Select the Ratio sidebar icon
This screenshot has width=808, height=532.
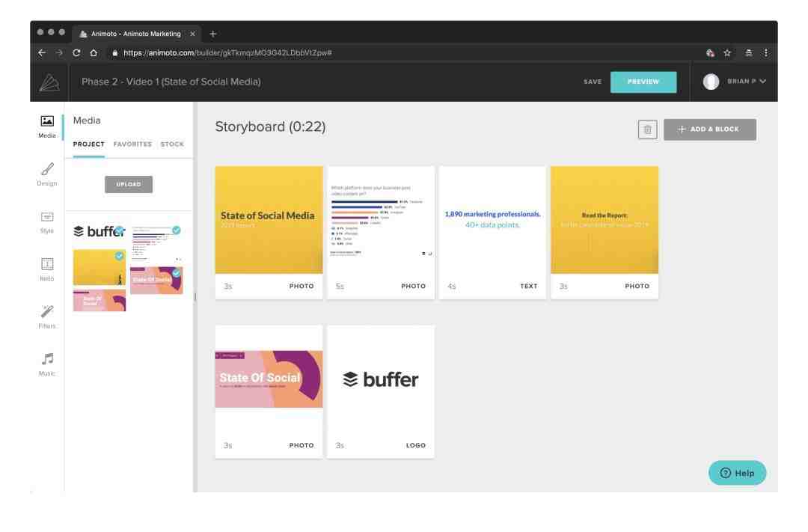tap(47, 269)
